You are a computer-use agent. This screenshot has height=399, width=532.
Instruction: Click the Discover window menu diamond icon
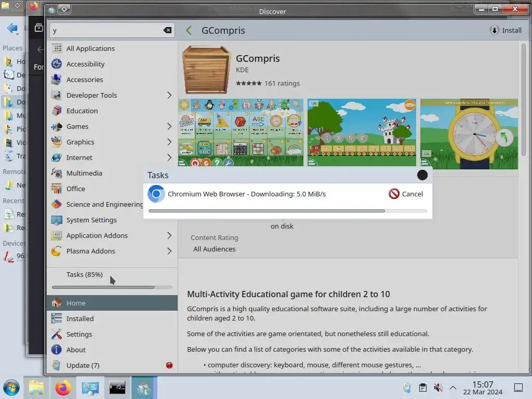[64, 9]
